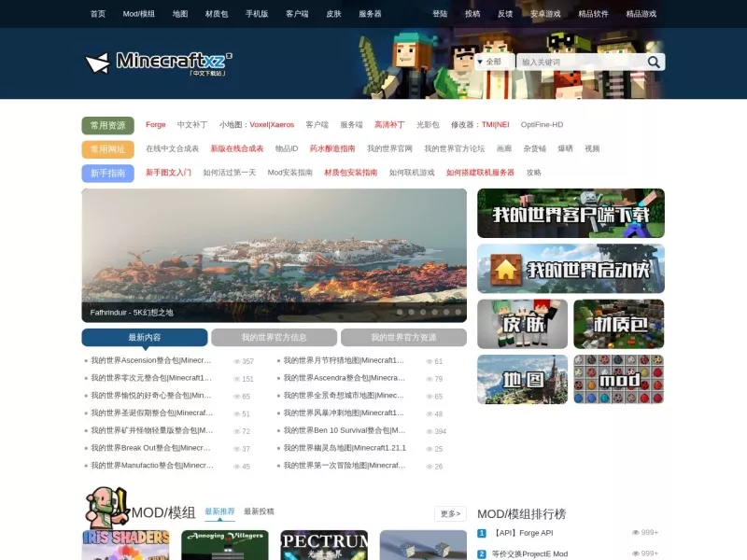Open the 反馈 feedback link
Viewport: 747px width, 560px height.
click(505, 14)
